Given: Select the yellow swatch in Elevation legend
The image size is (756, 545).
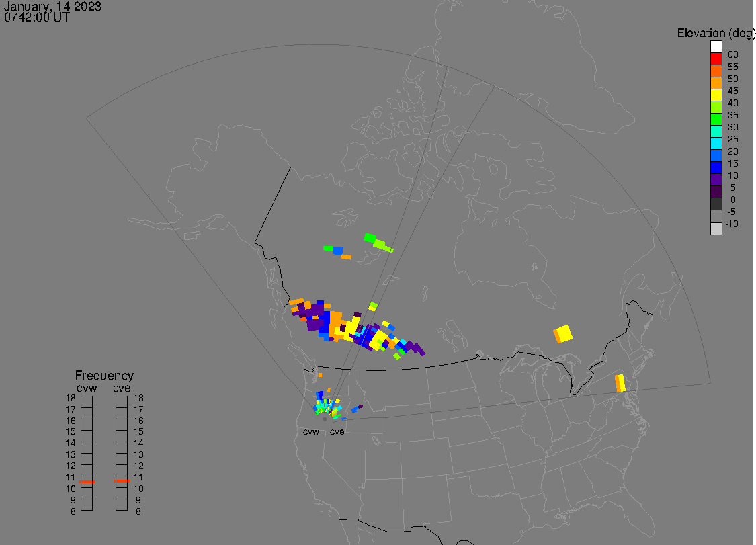Looking at the screenshot, I should pos(716,95).
